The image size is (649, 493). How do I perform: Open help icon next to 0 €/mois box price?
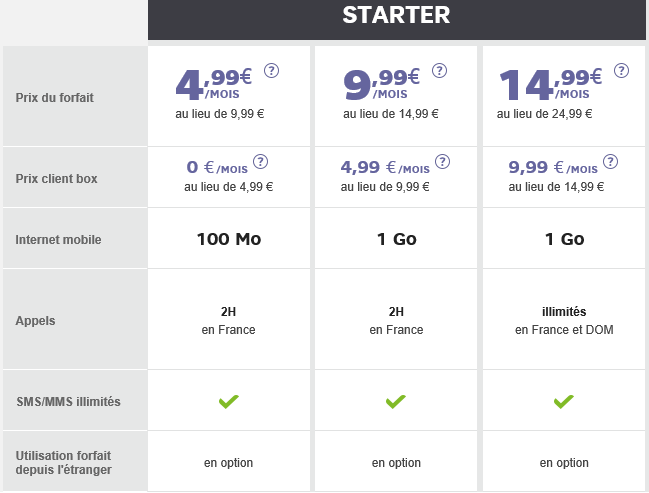pyautogui.click(x=261, y=162)
